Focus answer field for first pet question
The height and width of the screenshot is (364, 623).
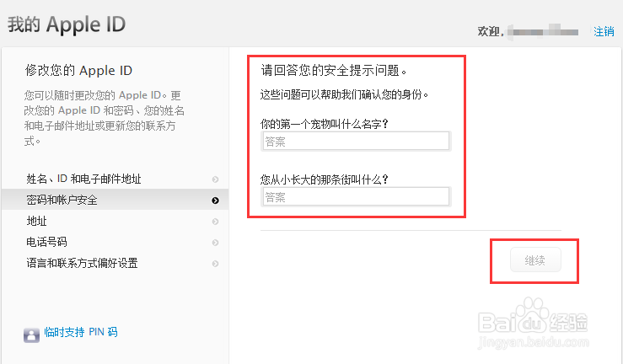point(356,142)
